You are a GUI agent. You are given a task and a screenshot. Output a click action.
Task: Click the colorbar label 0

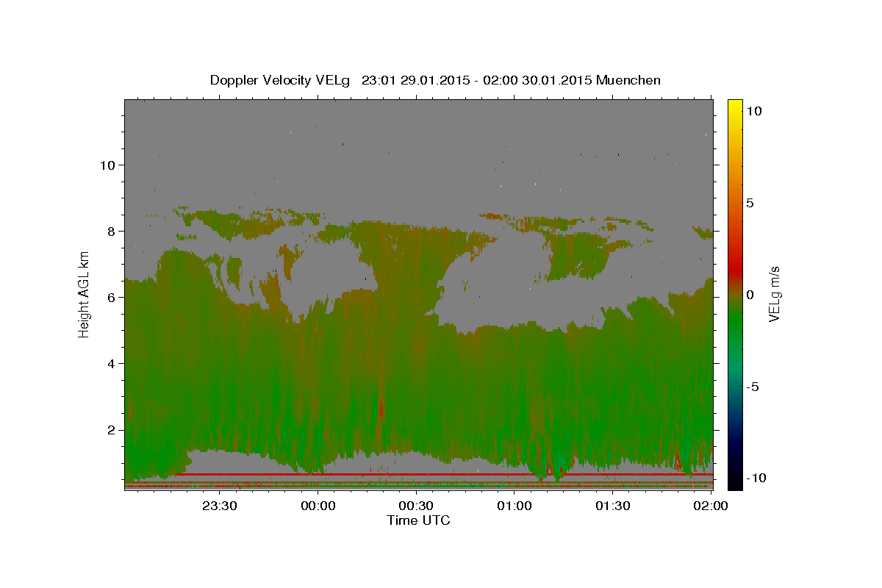click(x=750, y=295)
